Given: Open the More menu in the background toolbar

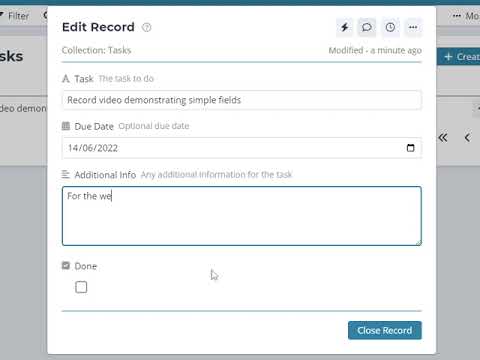Looking at the screenshot, I should [x=466, y=16].
